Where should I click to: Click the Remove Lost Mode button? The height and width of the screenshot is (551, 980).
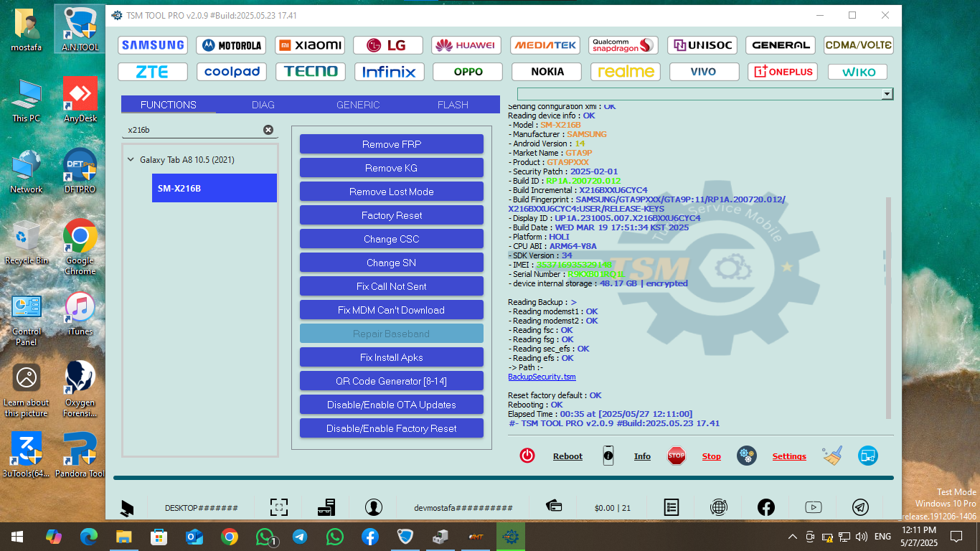[392, 192]
